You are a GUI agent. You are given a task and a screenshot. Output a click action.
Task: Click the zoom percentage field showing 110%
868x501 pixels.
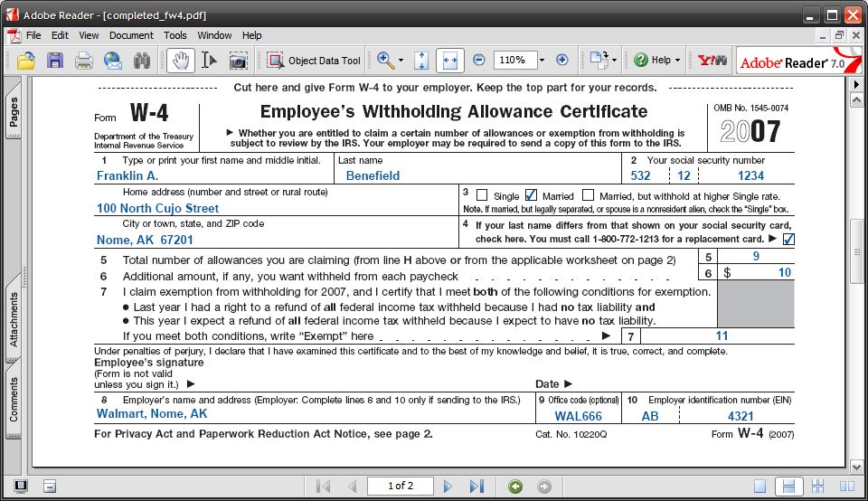(515, 60)
